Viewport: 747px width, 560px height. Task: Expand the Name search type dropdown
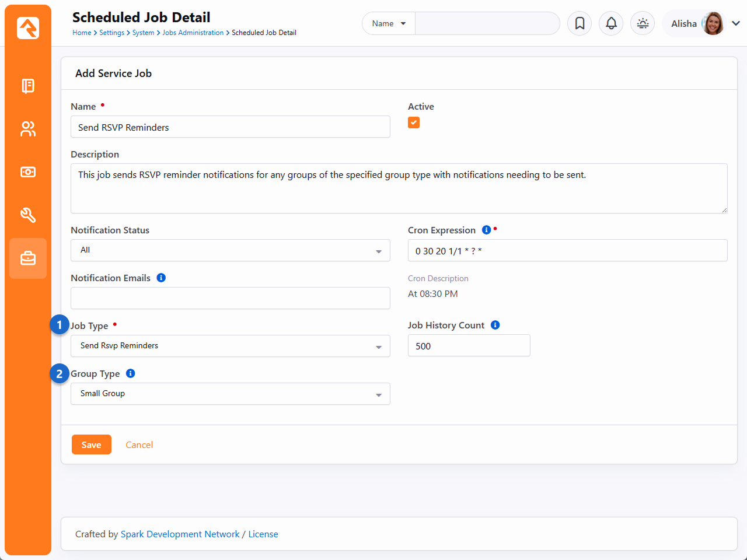(389, 23)
